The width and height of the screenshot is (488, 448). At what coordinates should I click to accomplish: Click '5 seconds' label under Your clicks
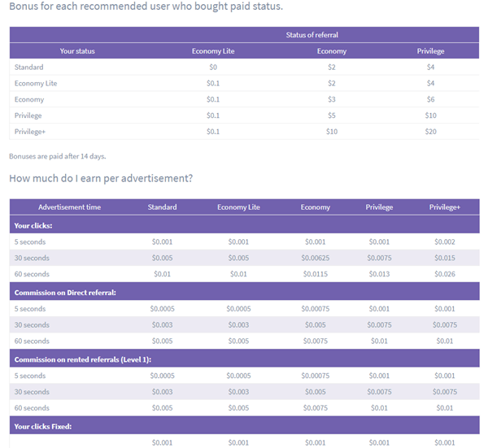30,242
